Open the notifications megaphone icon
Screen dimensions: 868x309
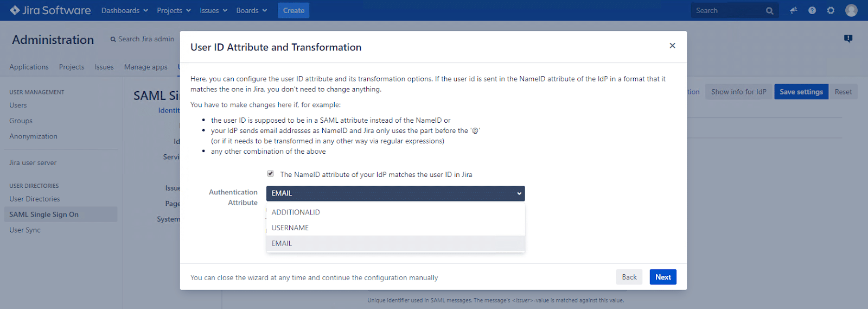pyautogui.click(x=793, y=10)
